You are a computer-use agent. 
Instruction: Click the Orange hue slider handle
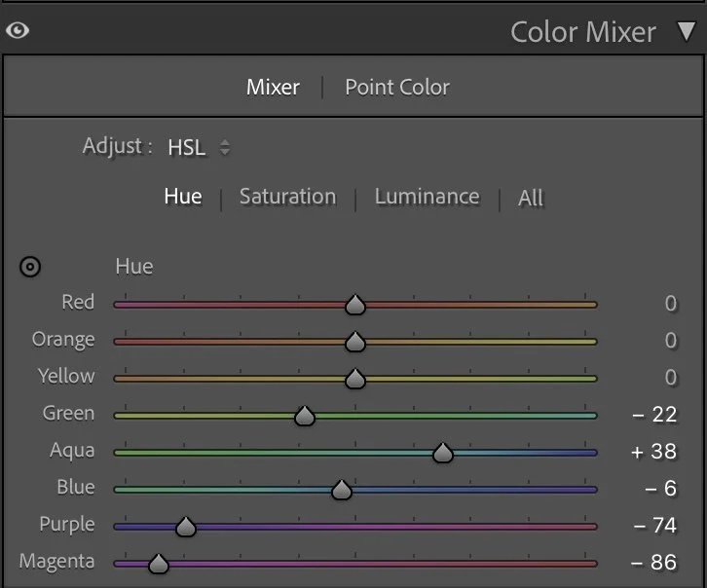coord(355,342)
